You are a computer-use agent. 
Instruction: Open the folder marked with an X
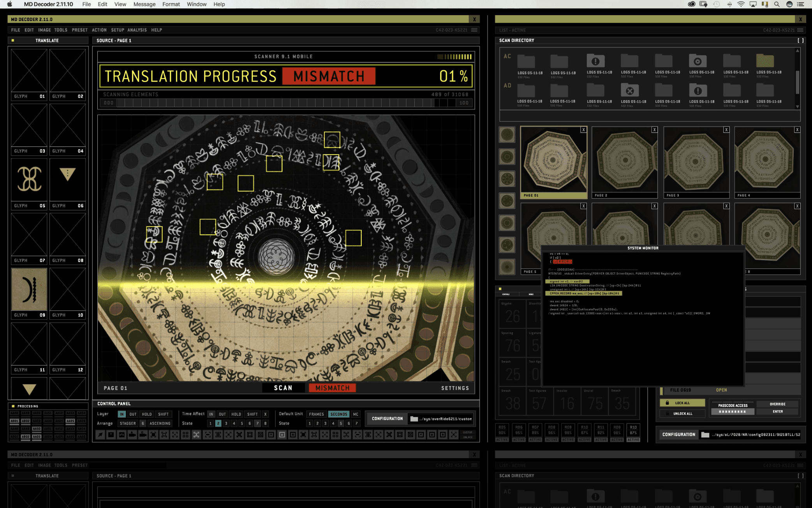point(629,91)
